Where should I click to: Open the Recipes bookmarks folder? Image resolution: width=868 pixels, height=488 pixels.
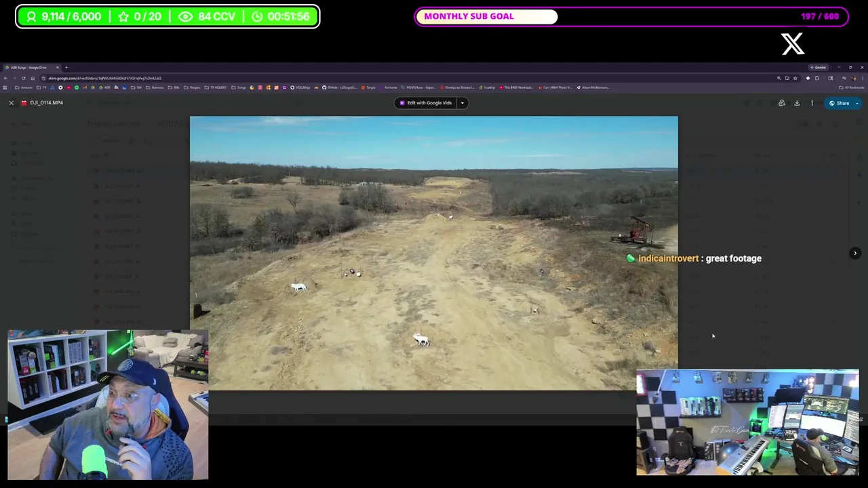pyautogui.click(x=191, y=87)
